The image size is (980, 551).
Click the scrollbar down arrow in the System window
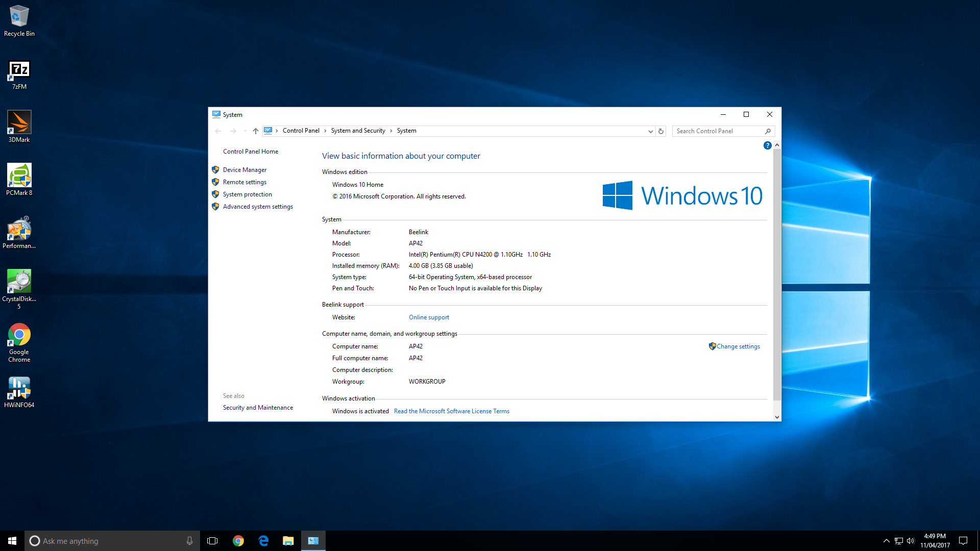click(x=777, y=417)
